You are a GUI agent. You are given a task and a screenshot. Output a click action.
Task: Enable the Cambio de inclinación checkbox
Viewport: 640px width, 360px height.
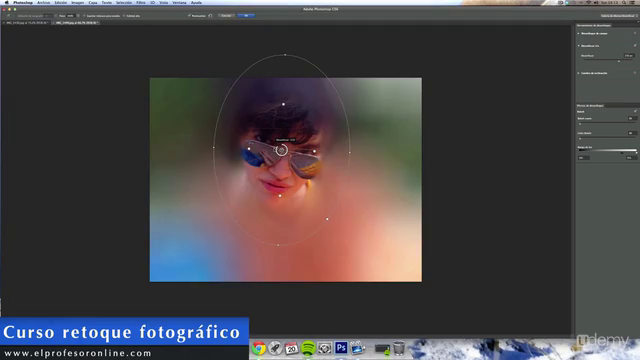[635, 73]
